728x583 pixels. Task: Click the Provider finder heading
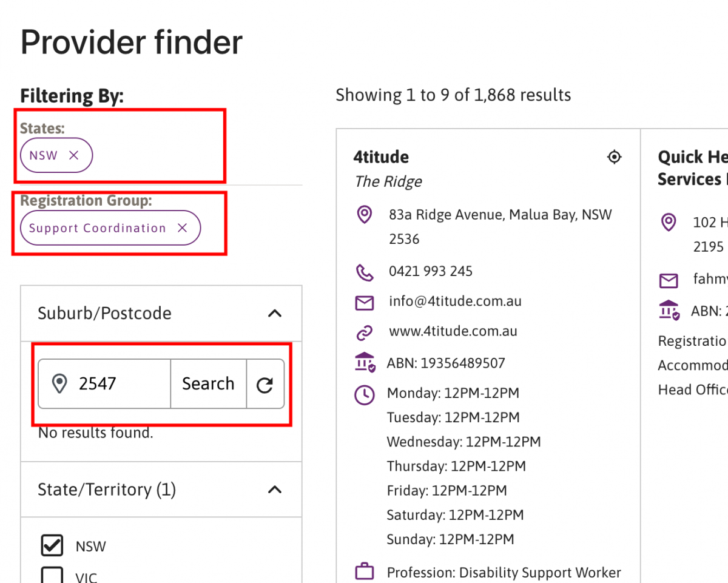tap(132, 42)
